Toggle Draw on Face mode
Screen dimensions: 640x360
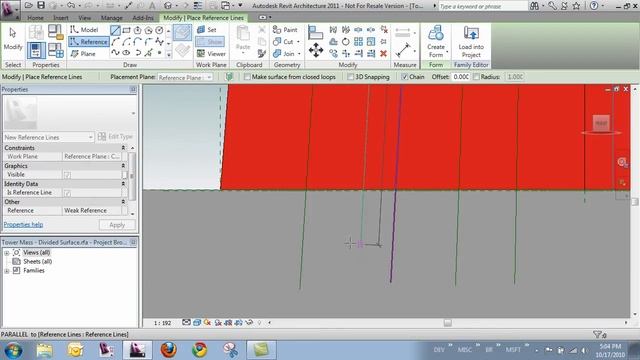coord(182,33)
